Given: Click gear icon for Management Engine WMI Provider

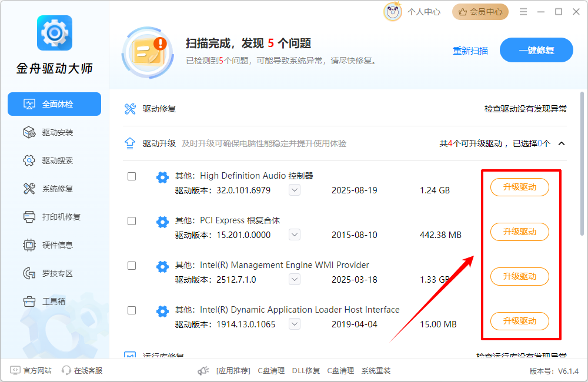Looking at the screenshot, I should click(x=162, y=267).
